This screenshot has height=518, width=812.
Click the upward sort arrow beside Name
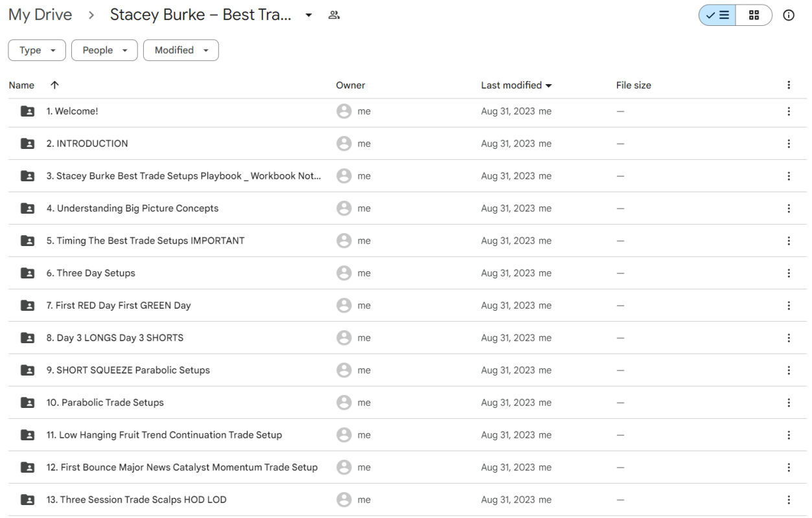pos(54,85)
